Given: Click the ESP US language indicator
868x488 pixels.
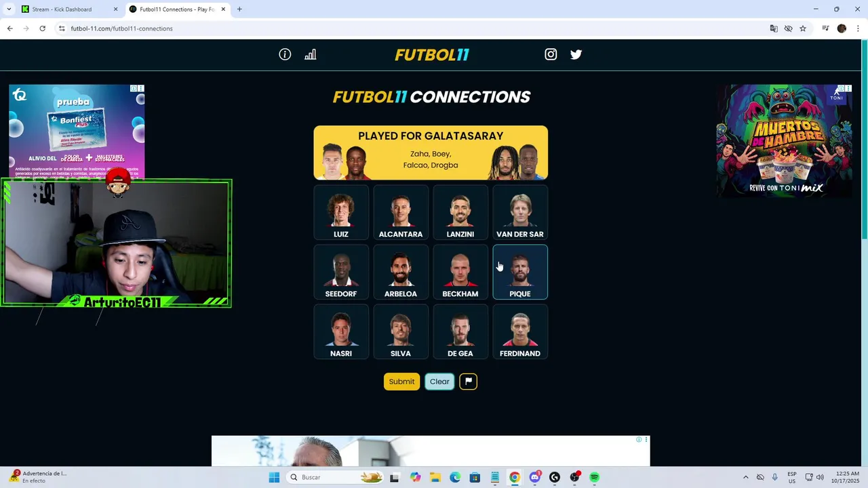Looking at the screenshot, I should [792, 477].
